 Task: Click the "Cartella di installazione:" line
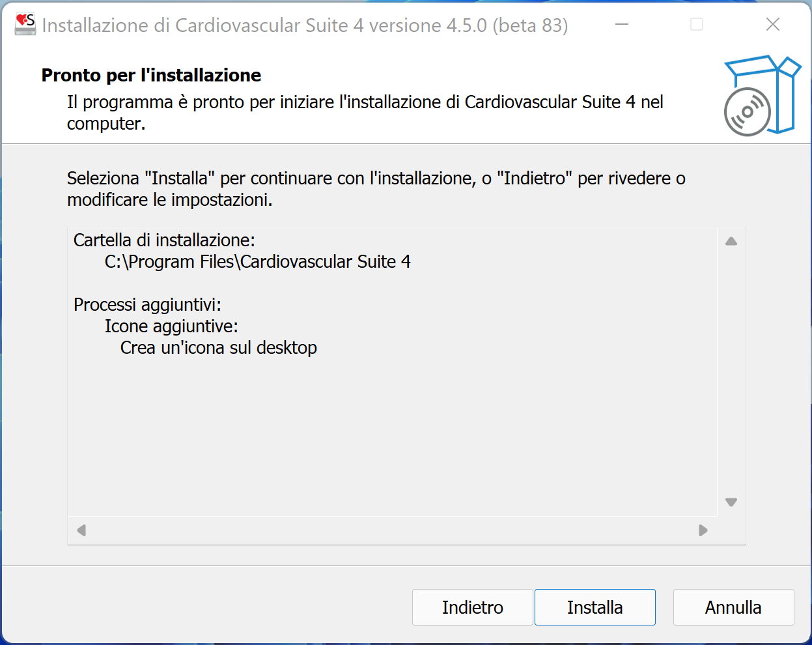[x=164, y=240]
